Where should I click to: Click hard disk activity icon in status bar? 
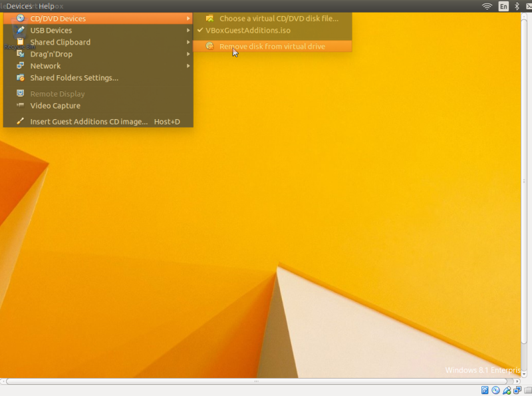click(x=485, y=390)
